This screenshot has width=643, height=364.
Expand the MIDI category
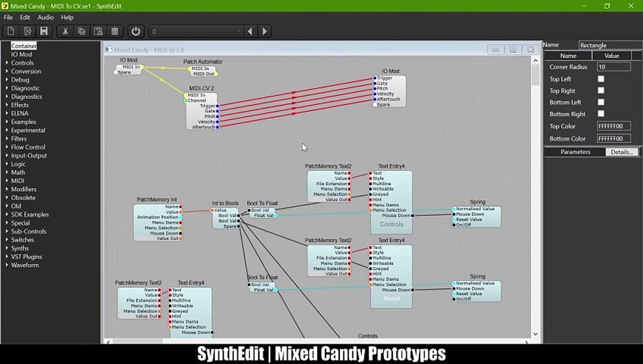click(7, 181)
